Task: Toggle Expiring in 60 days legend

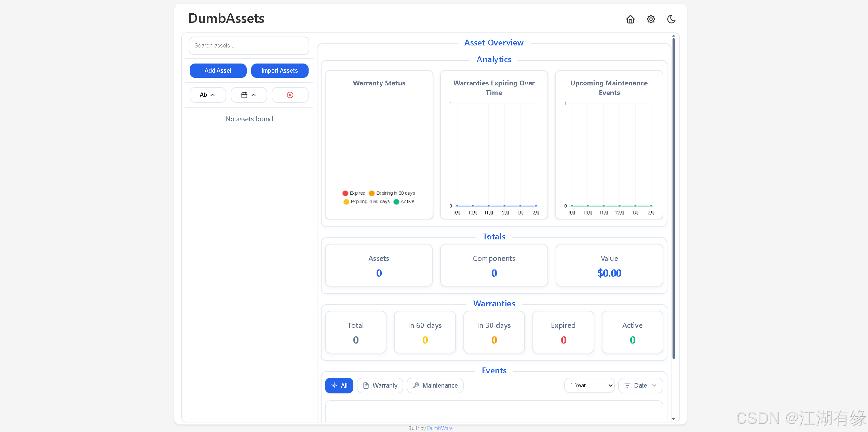Action: [367, 202]
